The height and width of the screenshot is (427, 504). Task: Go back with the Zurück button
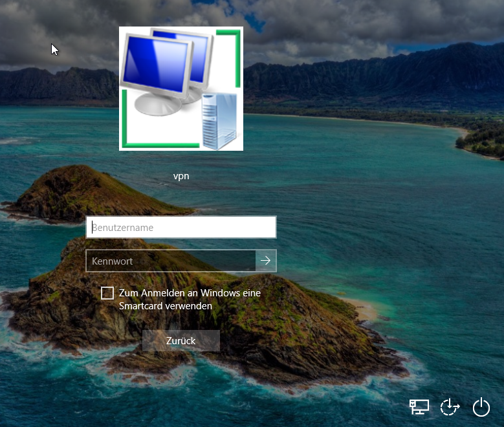pos(181,340)
